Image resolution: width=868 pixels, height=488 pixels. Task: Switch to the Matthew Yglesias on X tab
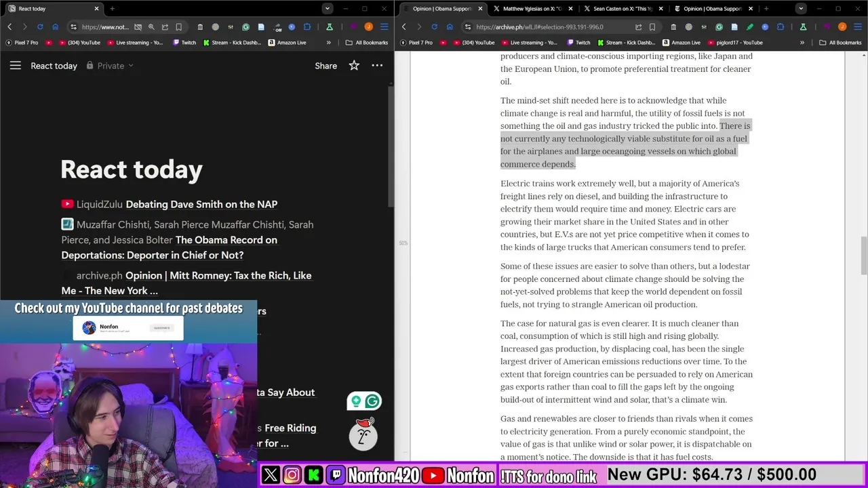coord(532,9)
